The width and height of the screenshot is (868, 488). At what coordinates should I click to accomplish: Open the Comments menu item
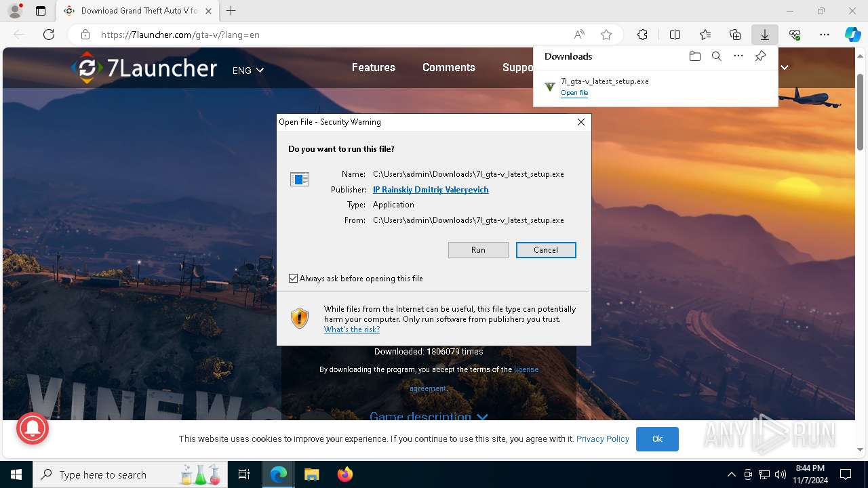pyautogui.click(x=449, y=67)
